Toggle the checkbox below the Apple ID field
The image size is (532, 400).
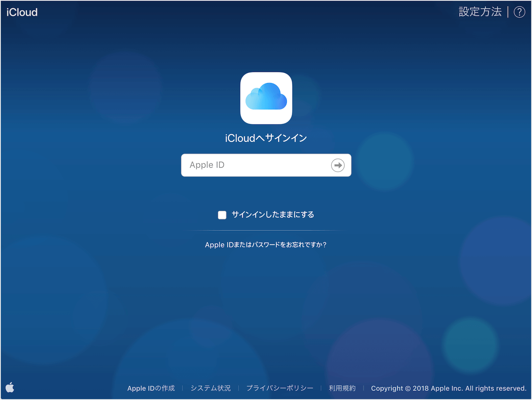[222, 215]
